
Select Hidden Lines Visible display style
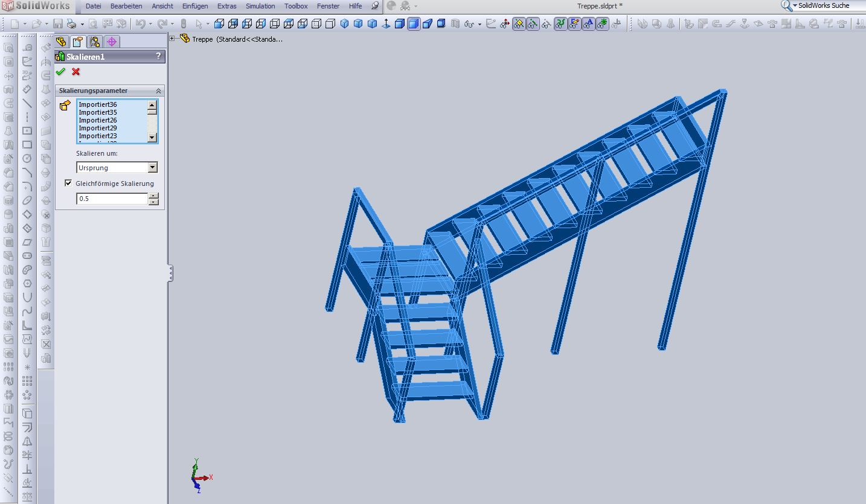pos(316,24)
